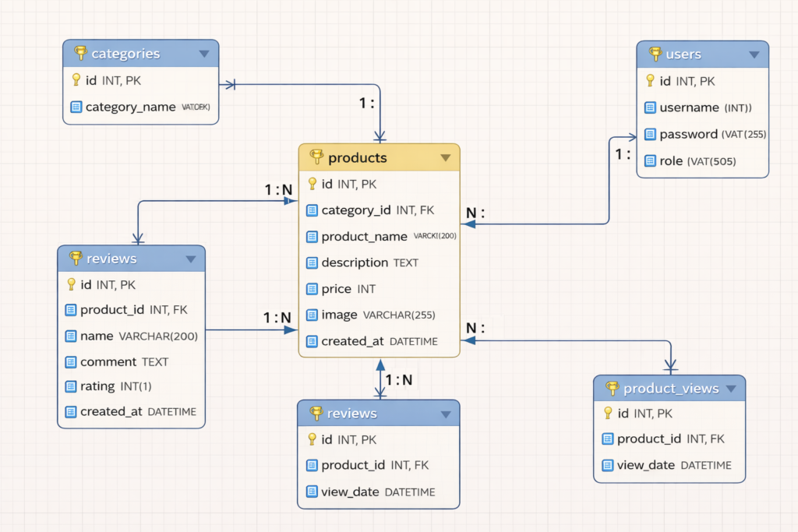
Task: Click the column icon beside price field
Action: pyautogui.click(x=312, y=289)
